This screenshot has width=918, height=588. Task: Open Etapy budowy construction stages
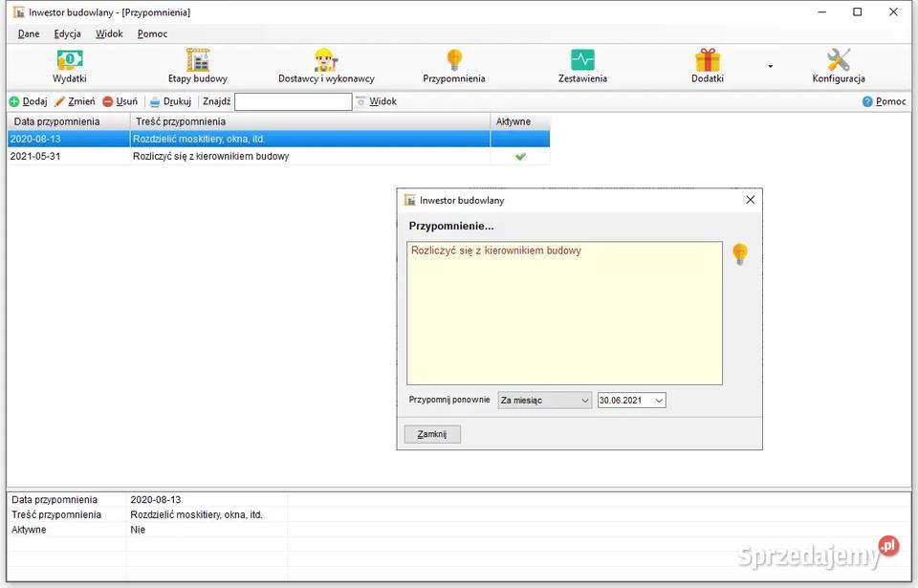pos(197,66)
